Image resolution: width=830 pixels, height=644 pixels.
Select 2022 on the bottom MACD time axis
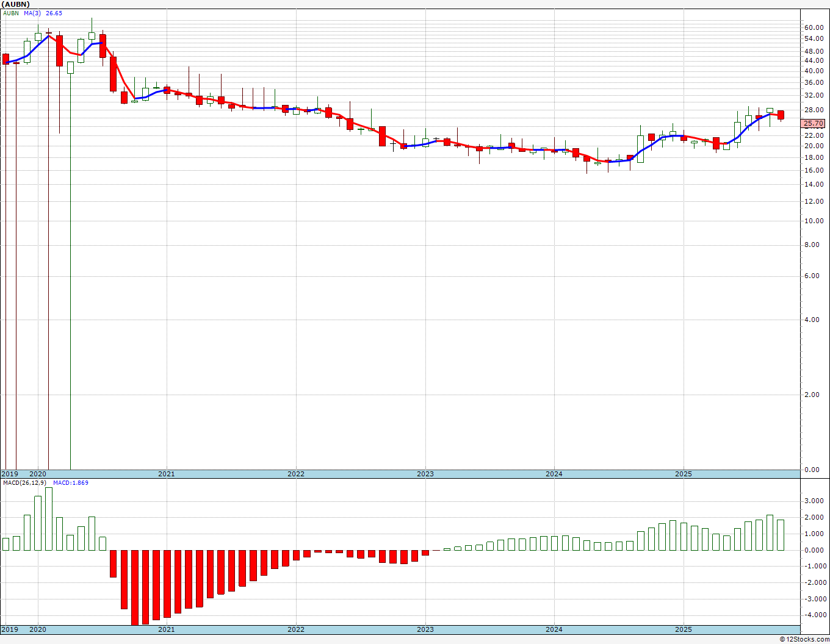(x=296, y=629)
